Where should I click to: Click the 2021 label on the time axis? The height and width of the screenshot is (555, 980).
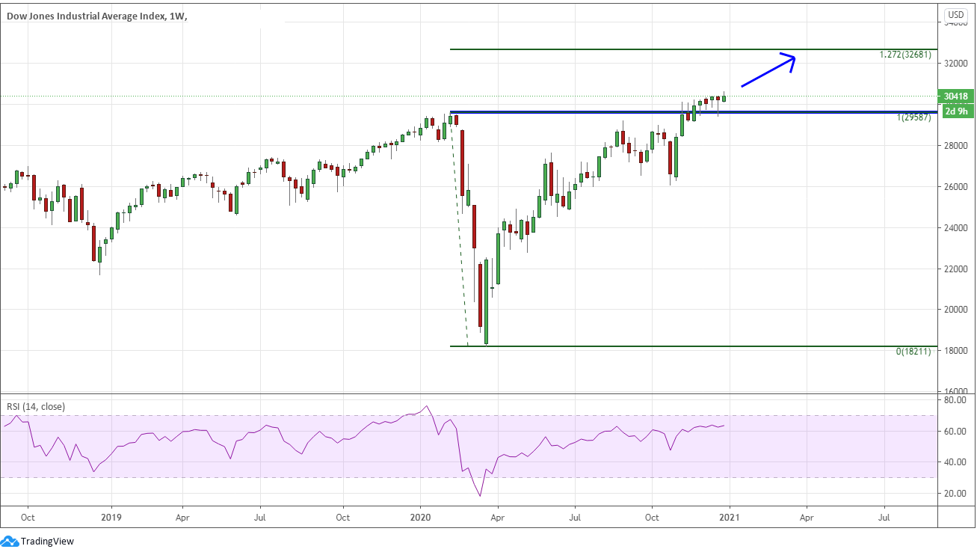point(729,517)
